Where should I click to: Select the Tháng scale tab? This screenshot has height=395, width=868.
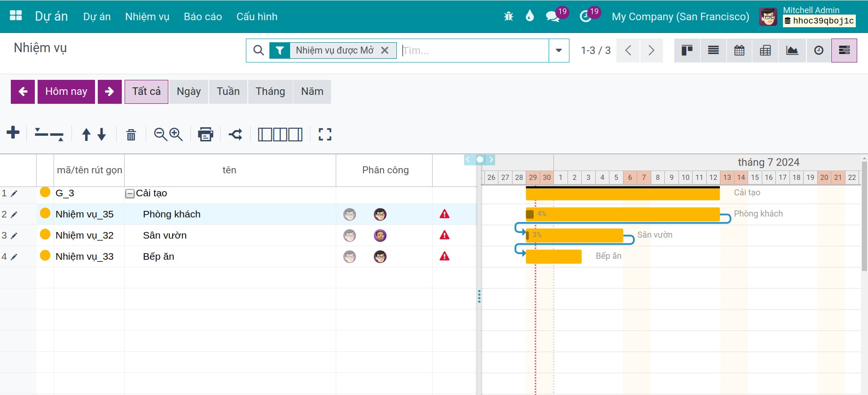click(x=270, y=92)
